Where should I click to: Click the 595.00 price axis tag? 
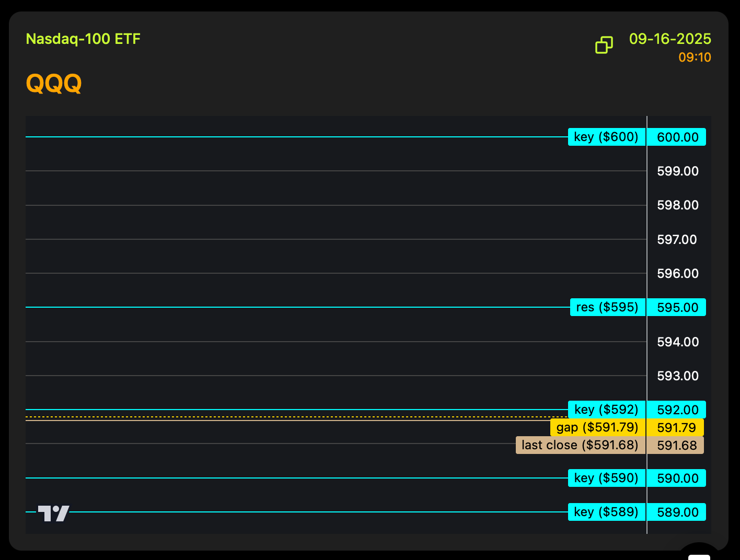677,307
